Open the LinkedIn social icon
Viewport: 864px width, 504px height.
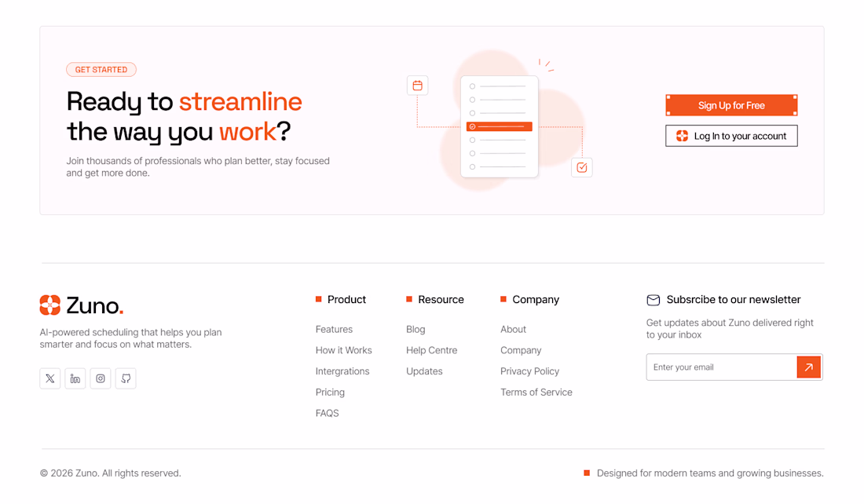click(75, 378)
